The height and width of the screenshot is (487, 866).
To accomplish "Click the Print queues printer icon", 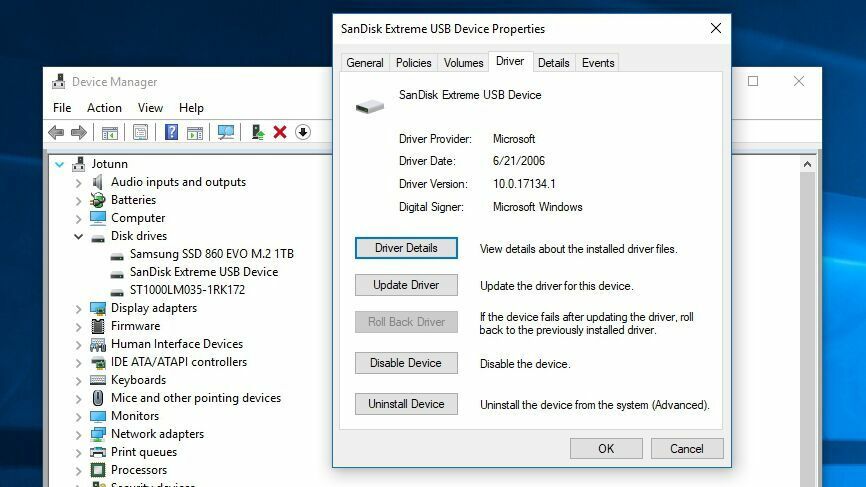I will coord(98,452).
